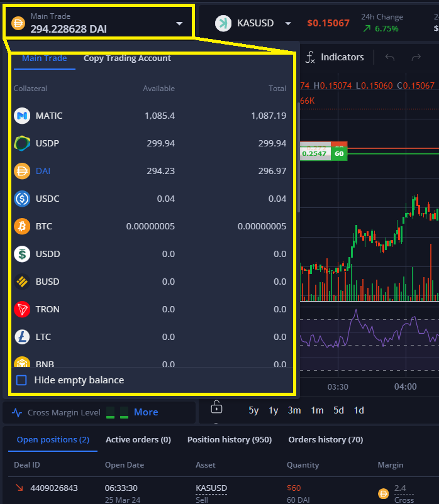Click the Bitcoin BTC icon
439x504 pixels.
tap(22, 226)
